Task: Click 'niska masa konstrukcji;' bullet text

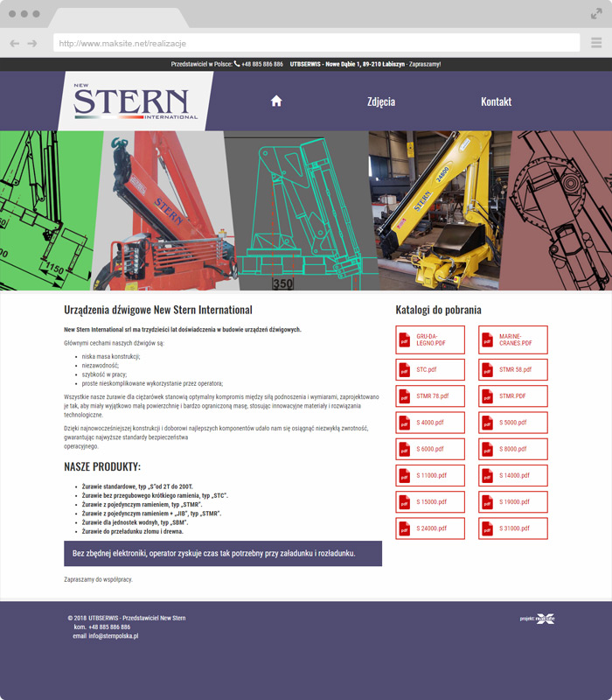Action: (111, 356)
